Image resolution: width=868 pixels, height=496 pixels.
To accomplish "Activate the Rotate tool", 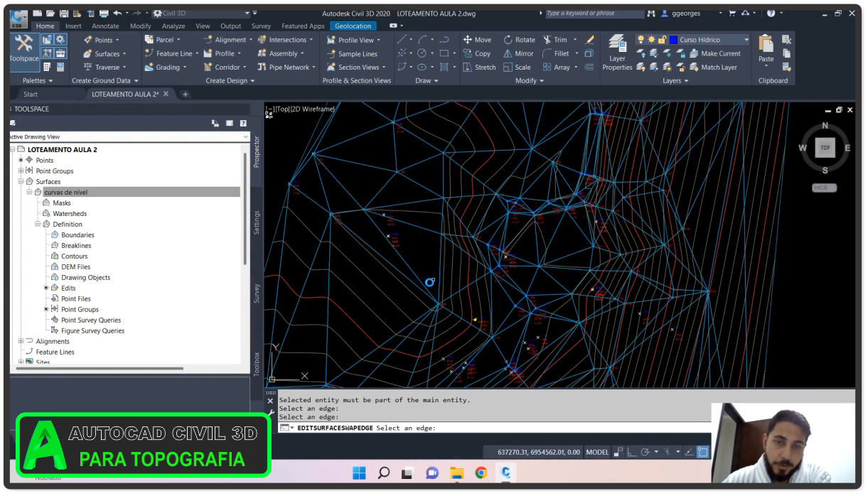I will [x=519, y=40].
